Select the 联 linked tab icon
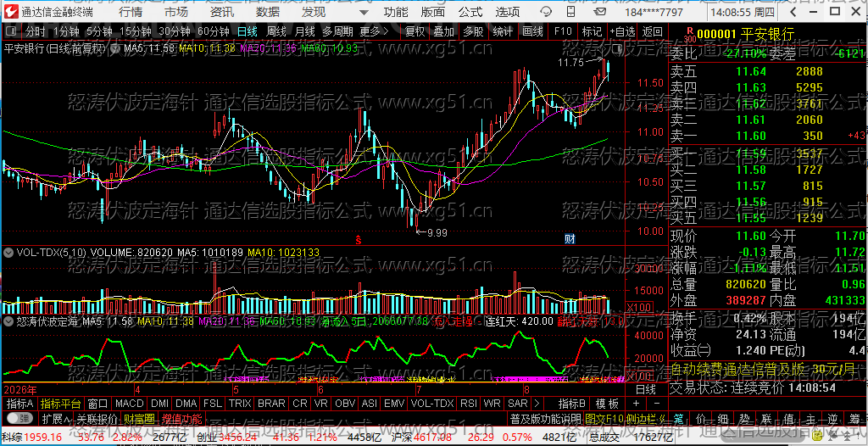Image resolution: width=868 pixels, height=446 pixels. [x=766, y=418]
